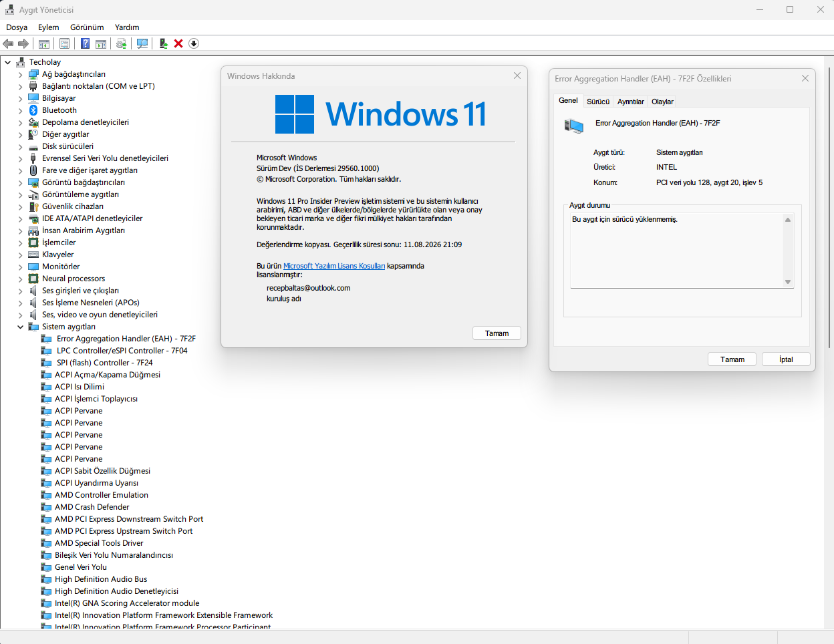Select LPC Controller/eSPI Controller - 7F04
The image size is (834, 644).
[122, 351]
